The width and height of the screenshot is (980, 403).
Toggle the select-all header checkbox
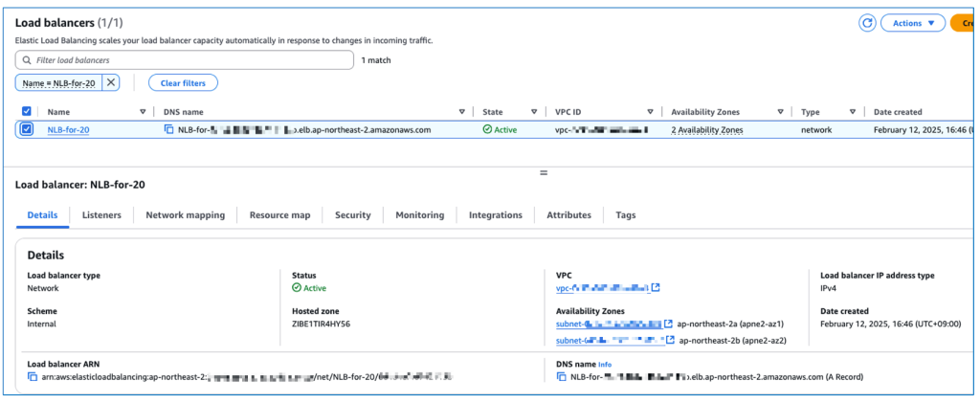pyautogui.click(x=26, y=111)
